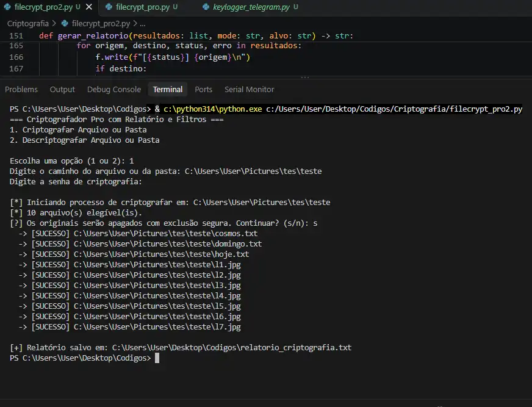This screenshot has width=532, height=407.
Task: Switch to the Serial Monitor tab
Action: tap(250, 89)
